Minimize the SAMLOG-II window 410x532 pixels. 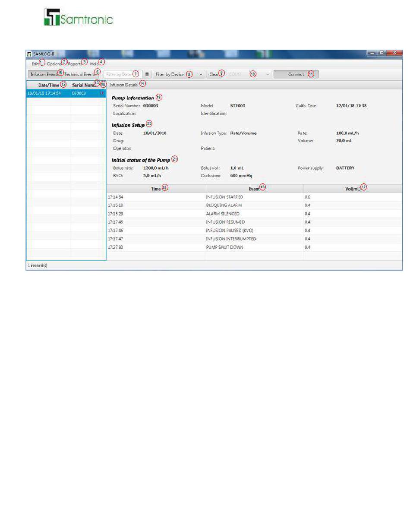372,53
